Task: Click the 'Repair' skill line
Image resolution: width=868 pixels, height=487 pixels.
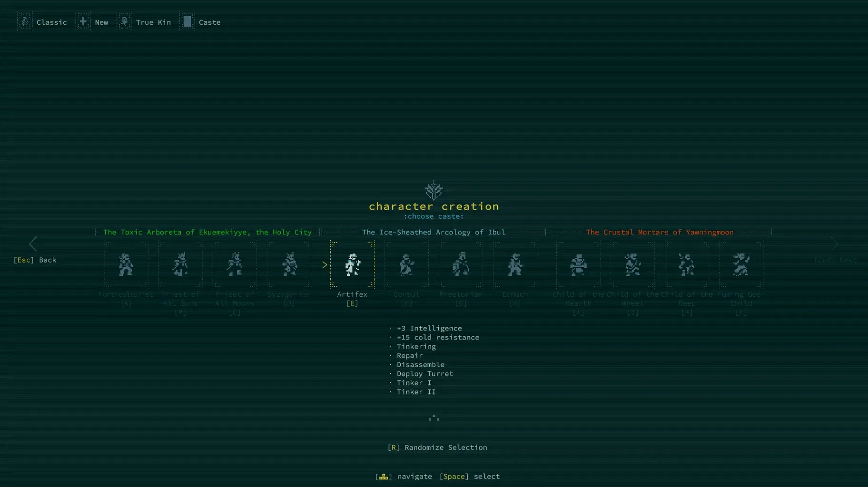Action: pyautogui.click(x=410, y=355)
